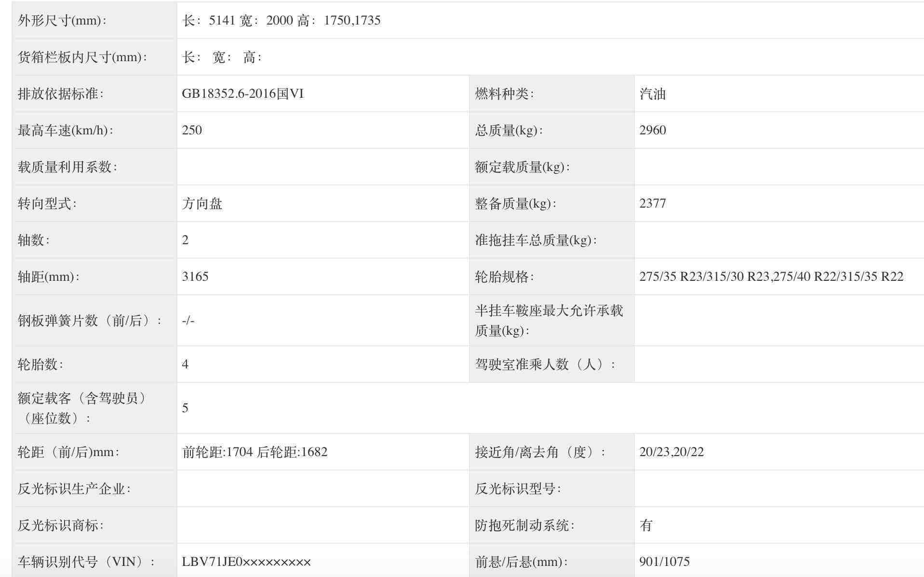Screen dimensions: 924x577
Task: Click the 防抱死制动系统 label
Action: (524, 525)
